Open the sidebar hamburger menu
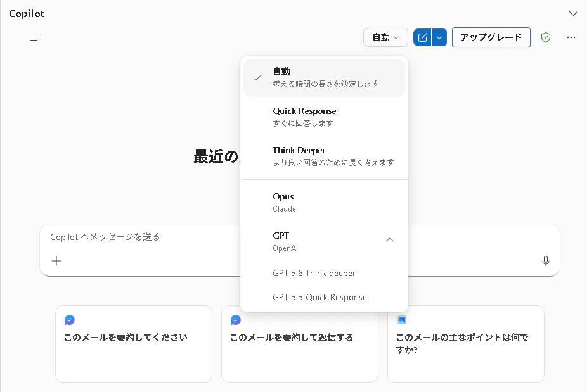The image size is (587, 392). [x=35, y=37]
